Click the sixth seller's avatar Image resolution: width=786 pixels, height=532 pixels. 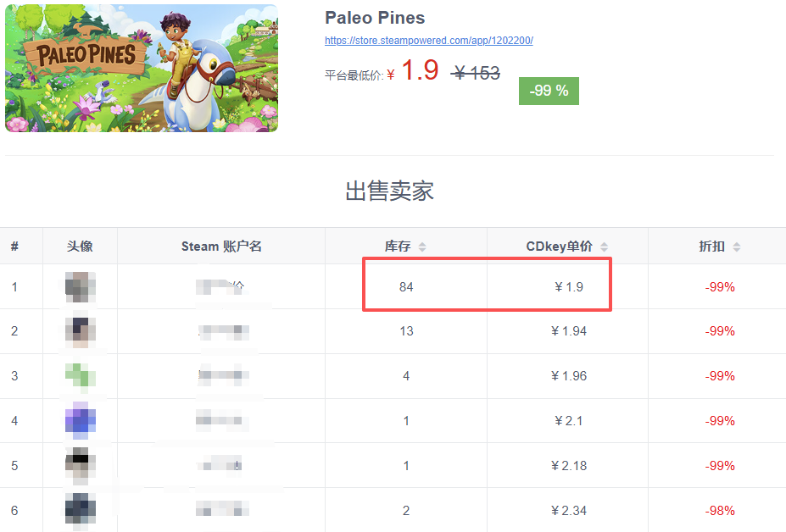(x=81, y=510)
